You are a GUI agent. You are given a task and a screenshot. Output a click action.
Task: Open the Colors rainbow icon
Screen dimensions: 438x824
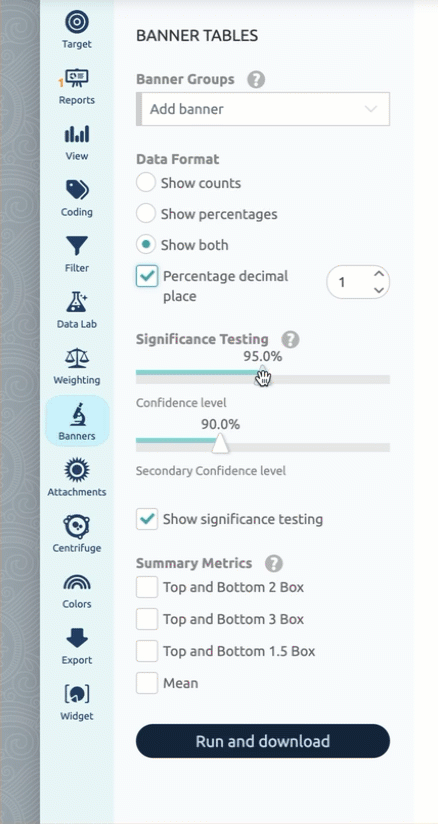pos(77,582)
